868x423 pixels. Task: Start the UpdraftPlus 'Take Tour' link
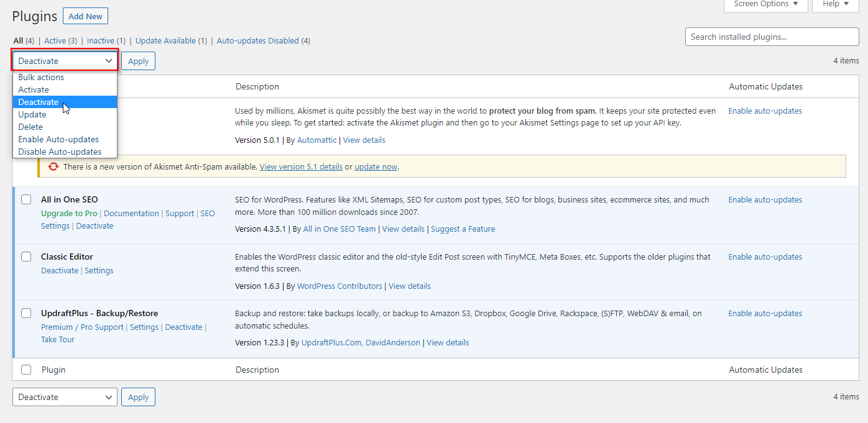tap(58, 340)
